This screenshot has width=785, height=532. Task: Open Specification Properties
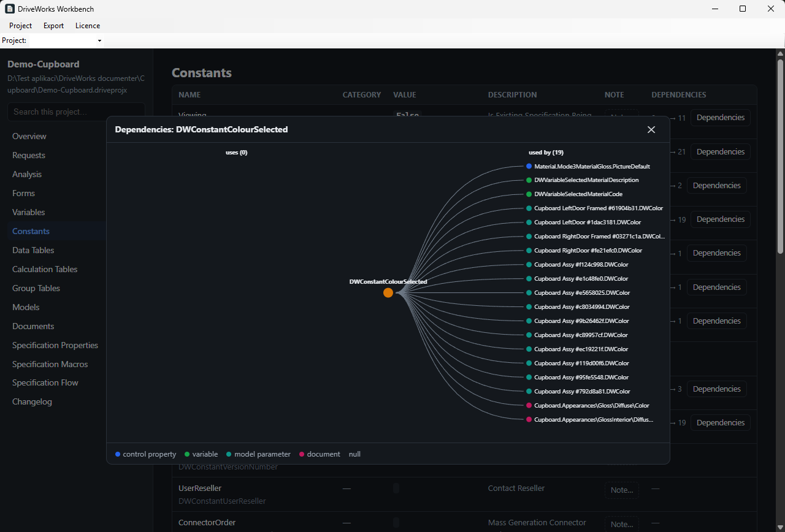(x=55, y=345)
